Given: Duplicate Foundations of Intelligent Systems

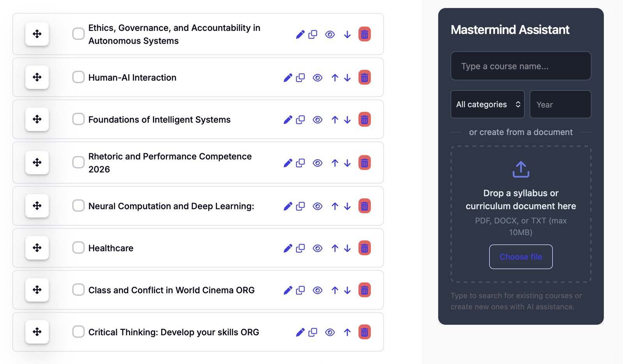Looking at the screenshot, I should point(300,120).
